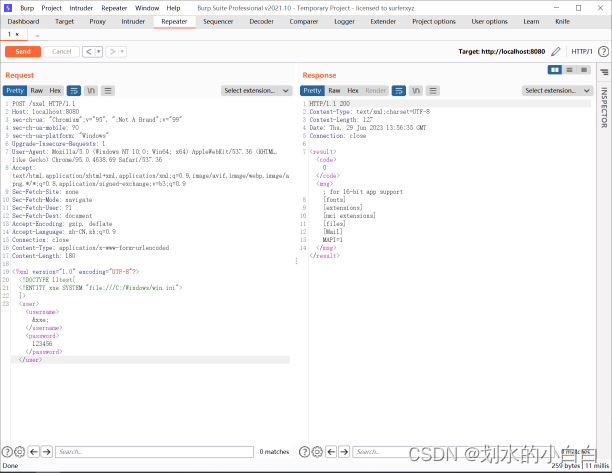This screenshot has width=612, height=473.
Task: Go to next request search match
Action: (47, 452)
